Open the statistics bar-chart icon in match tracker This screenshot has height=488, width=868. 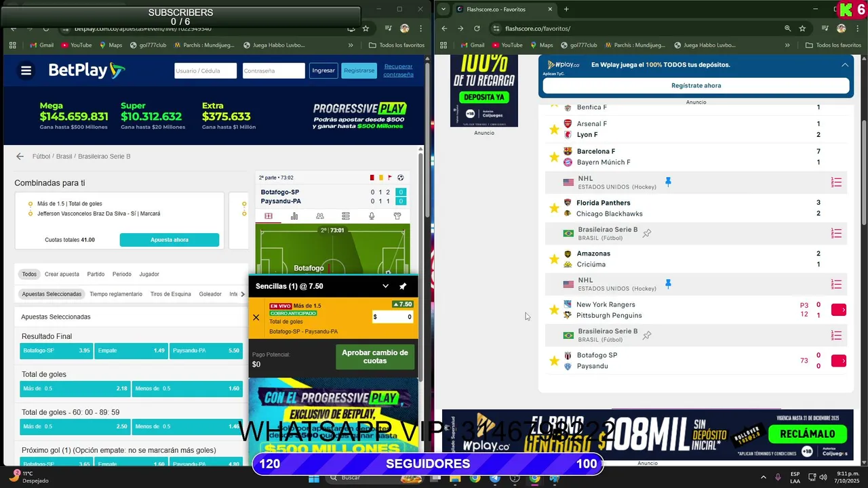[294, 216]
